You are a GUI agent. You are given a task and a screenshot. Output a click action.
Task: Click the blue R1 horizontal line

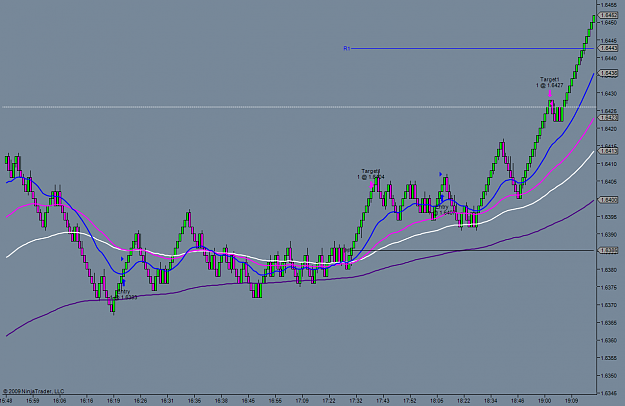click(x=472, y=49)
